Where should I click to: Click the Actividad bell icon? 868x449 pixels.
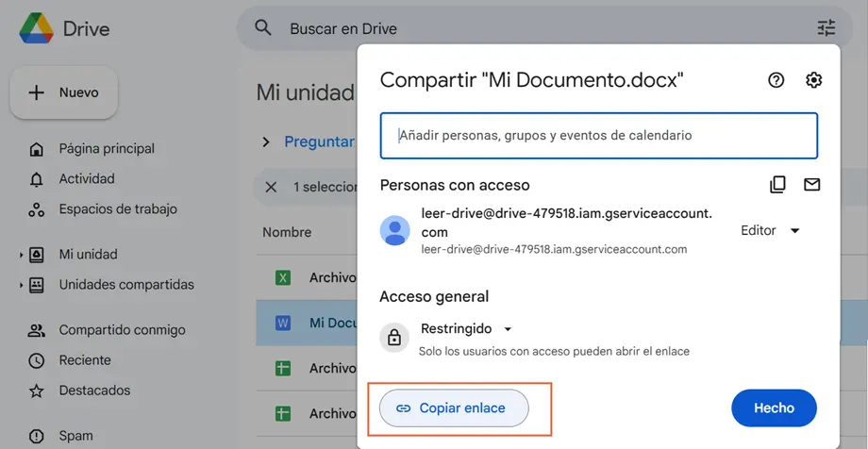36,179
